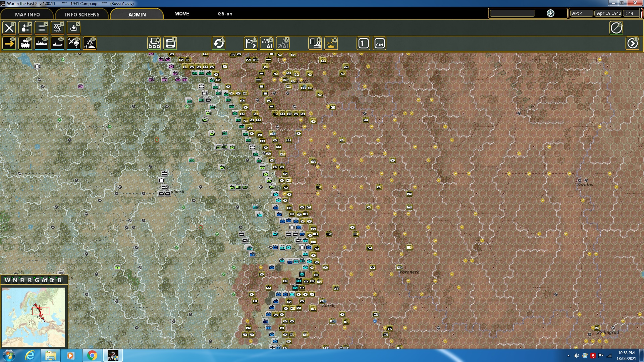Open the INFO SCREENS menu
The image size is (644, 362).
82,14
